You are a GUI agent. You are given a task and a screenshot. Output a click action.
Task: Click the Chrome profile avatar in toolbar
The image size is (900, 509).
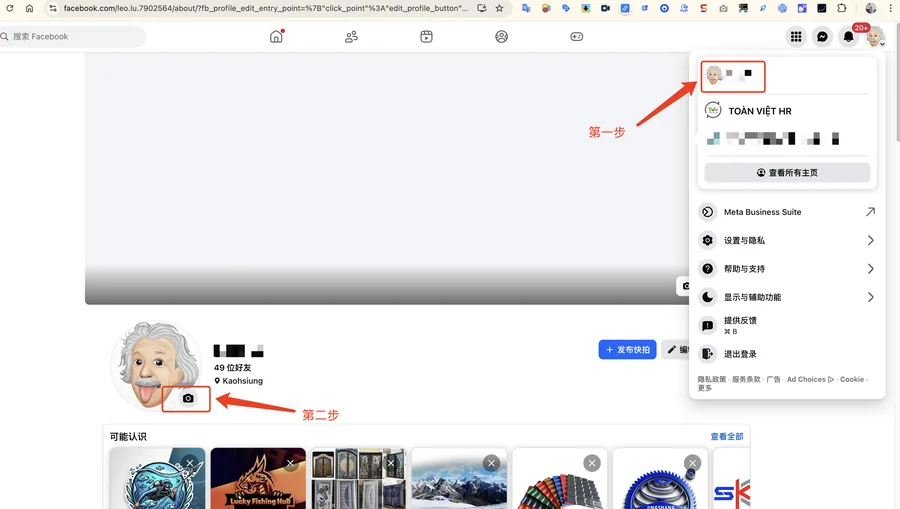(x=871, y=8)
